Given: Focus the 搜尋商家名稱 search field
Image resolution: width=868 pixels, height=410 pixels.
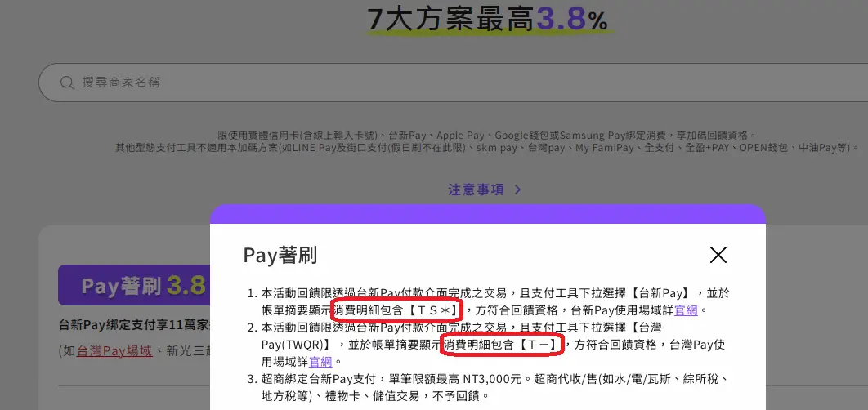Looking at the screenshot, I should 453,82.
